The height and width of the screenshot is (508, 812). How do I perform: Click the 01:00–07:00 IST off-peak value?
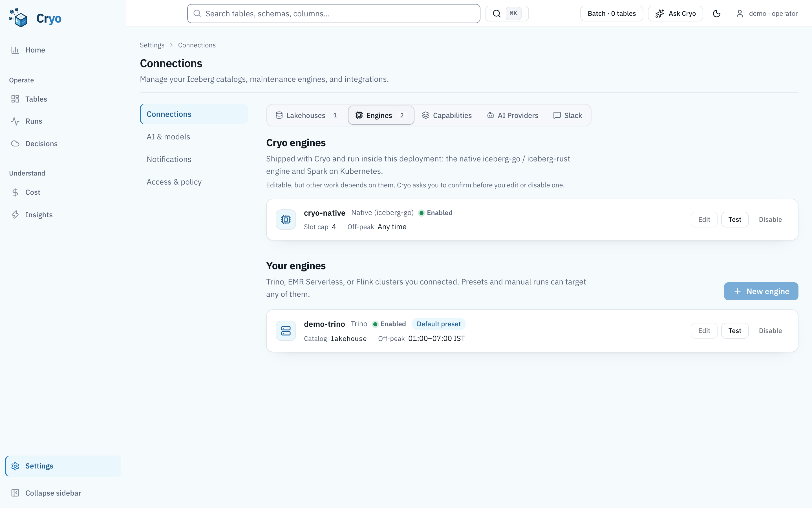pos(436,338)
